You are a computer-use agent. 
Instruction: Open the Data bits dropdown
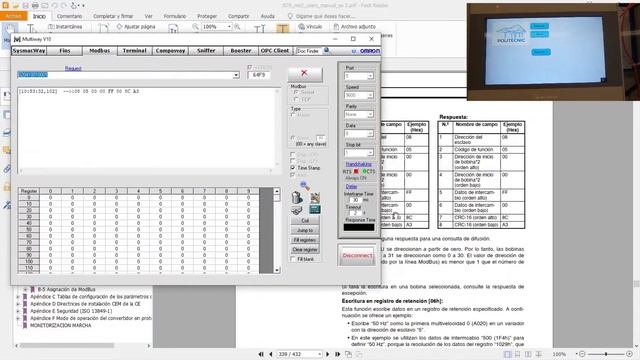click(370, 133)
